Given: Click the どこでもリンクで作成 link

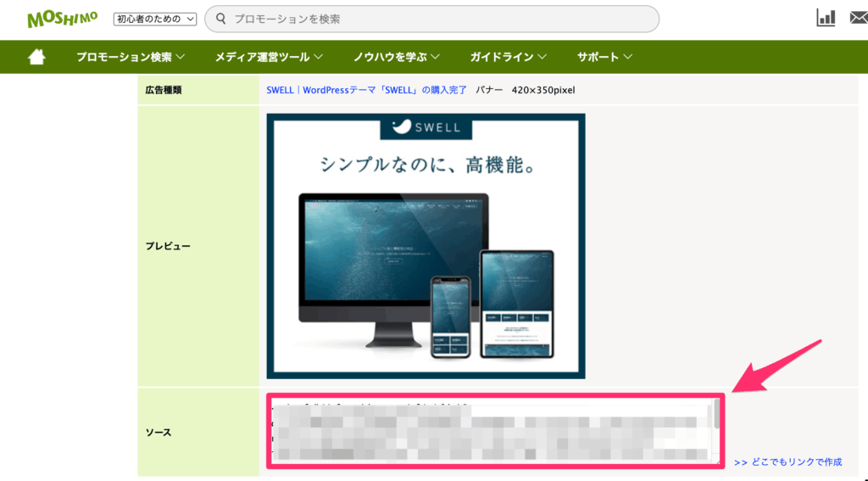Looking at the screenshot, I should (x=788, y=462).
